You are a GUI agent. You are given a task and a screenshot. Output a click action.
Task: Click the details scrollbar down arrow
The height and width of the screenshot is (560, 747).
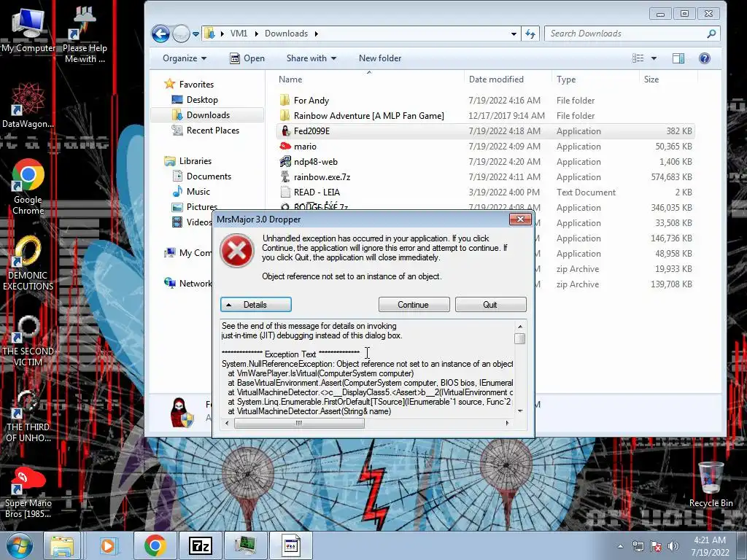point(519,411)
